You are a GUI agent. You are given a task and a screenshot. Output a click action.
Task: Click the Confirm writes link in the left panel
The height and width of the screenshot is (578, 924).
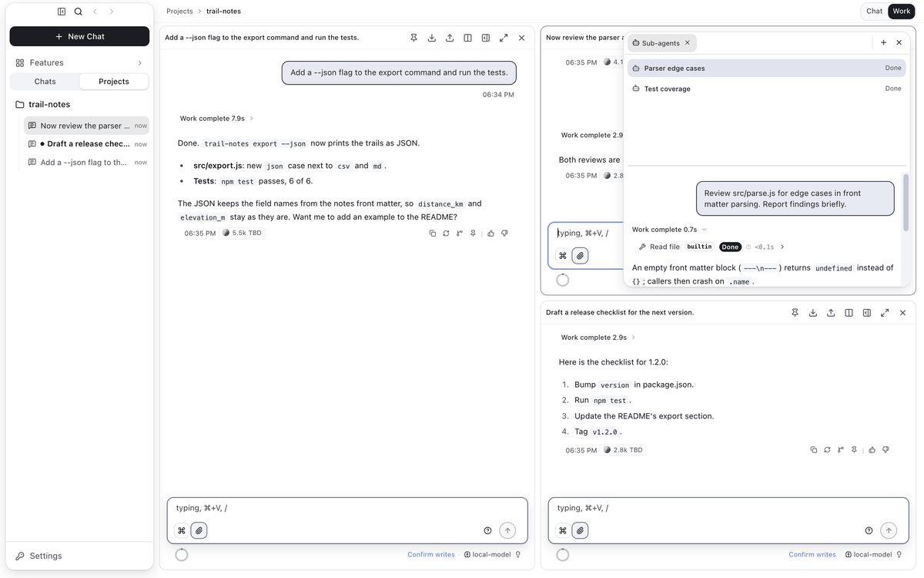(x=431, y=555)
